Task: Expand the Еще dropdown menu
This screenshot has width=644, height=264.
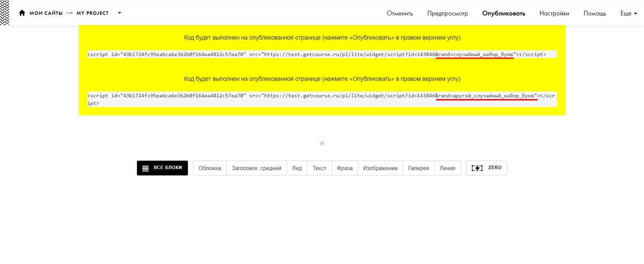Action: [629, 13]
